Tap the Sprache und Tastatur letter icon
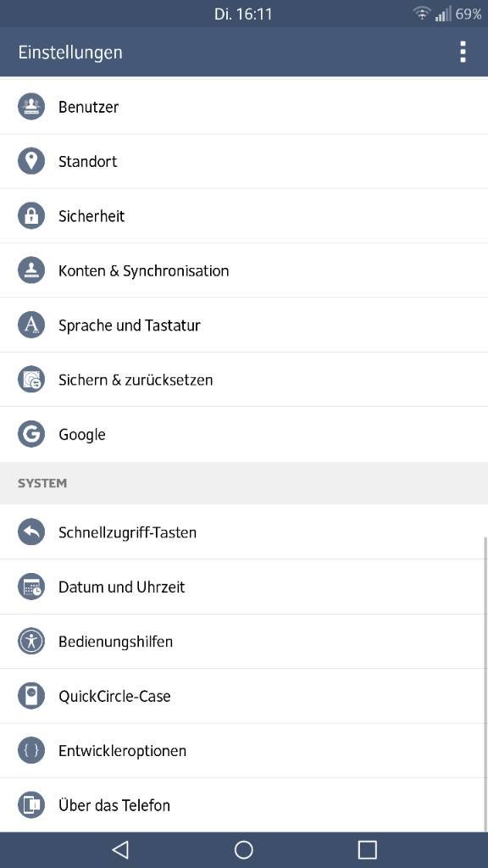 click(31, 325)
